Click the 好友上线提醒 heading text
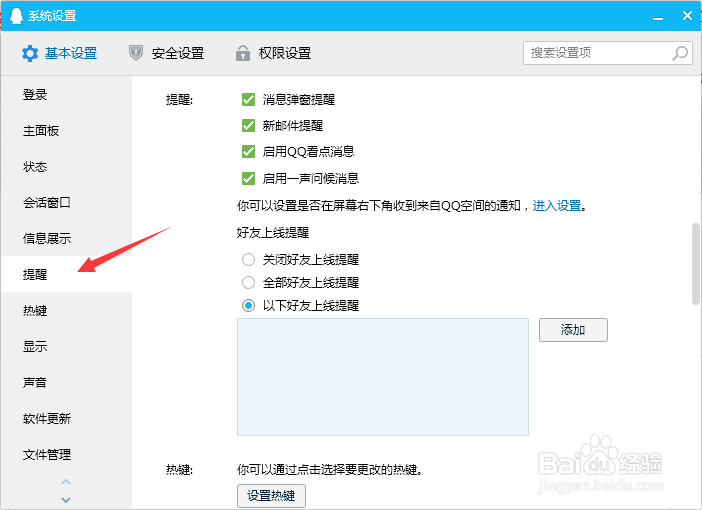The width and height of the screenshot is (702, 510). tap(273, 233)
